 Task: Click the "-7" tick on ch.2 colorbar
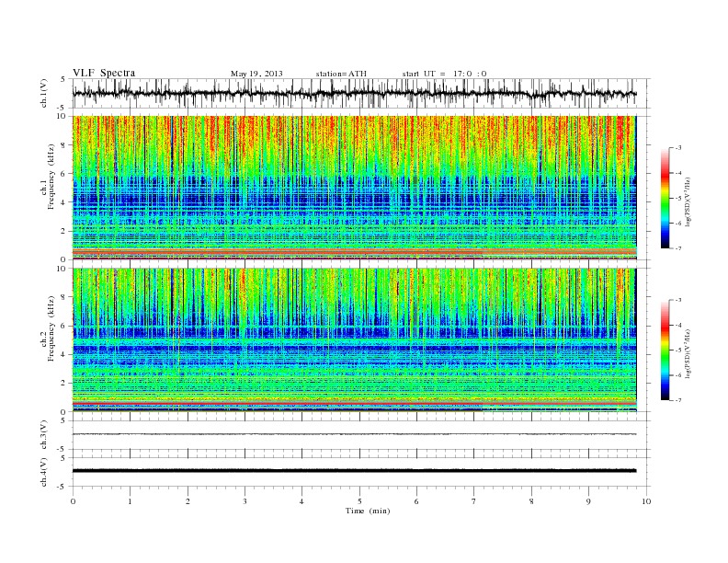tap(678, 400)
